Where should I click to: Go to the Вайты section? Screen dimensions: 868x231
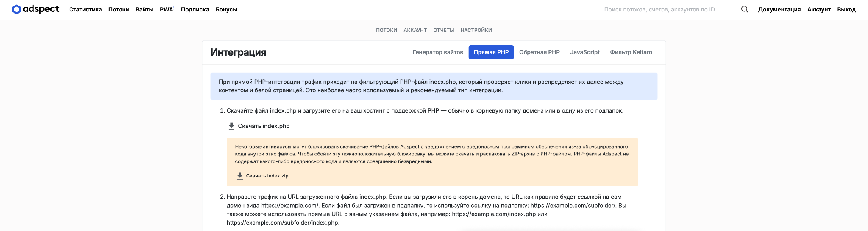click(x=145, y=9)
